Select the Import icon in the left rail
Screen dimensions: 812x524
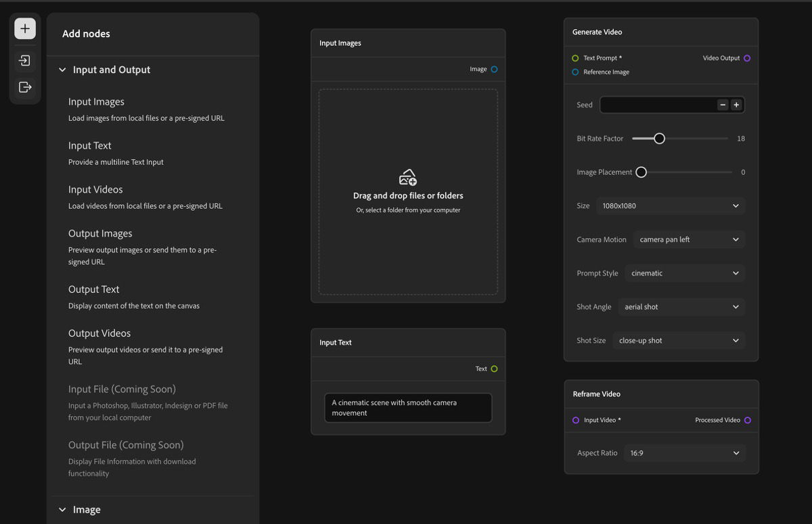point(24,59)
